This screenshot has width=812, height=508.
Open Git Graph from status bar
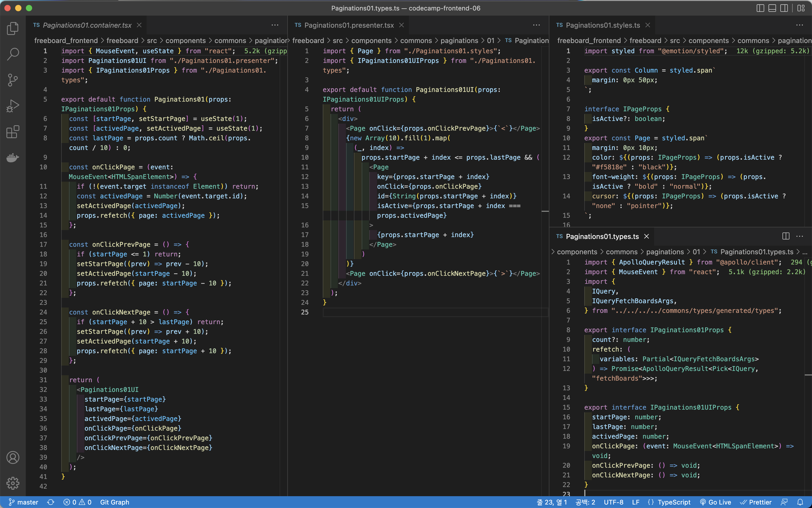click(114, 502)
